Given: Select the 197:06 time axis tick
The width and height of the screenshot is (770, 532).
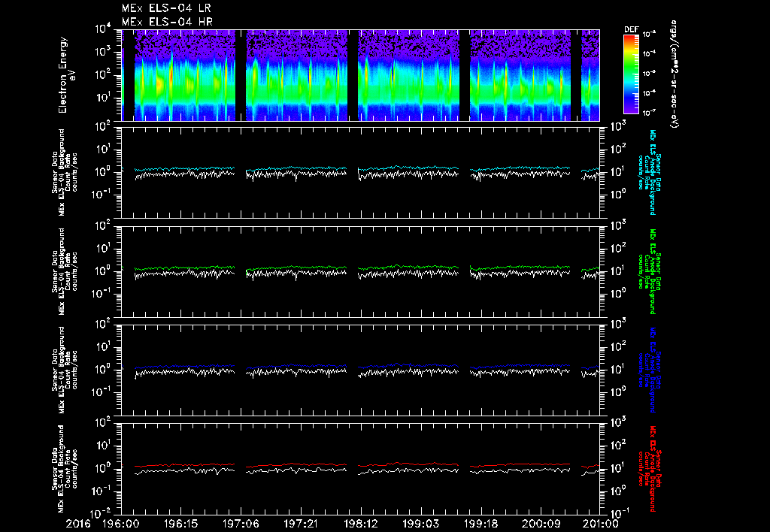Looking at the screenshot, I should click(241, 523).
